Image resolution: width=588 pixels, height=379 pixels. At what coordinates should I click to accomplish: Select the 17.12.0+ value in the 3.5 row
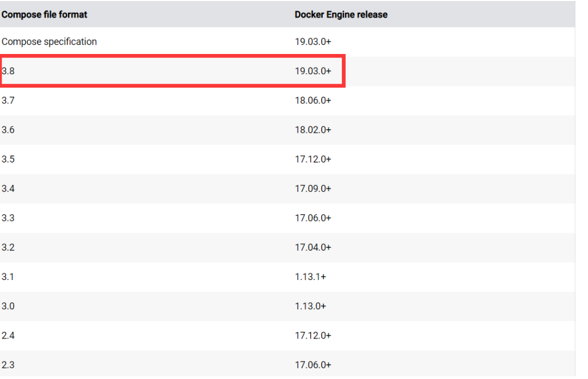[313, 159]
